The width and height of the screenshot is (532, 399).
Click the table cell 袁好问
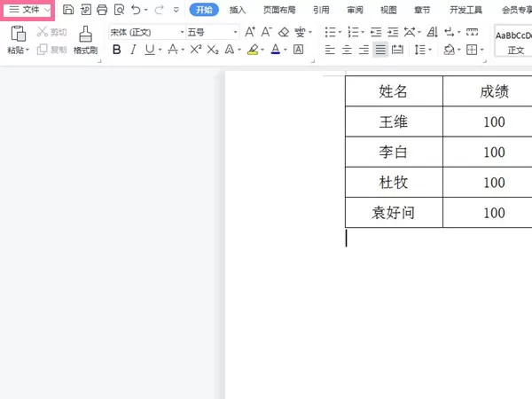click(394, 213)
